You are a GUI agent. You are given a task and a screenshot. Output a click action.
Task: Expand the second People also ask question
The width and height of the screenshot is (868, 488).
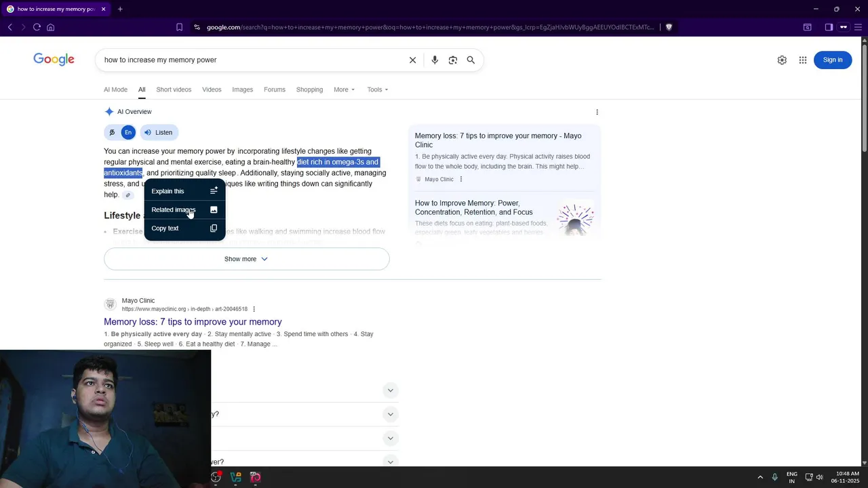coord(390,414)
